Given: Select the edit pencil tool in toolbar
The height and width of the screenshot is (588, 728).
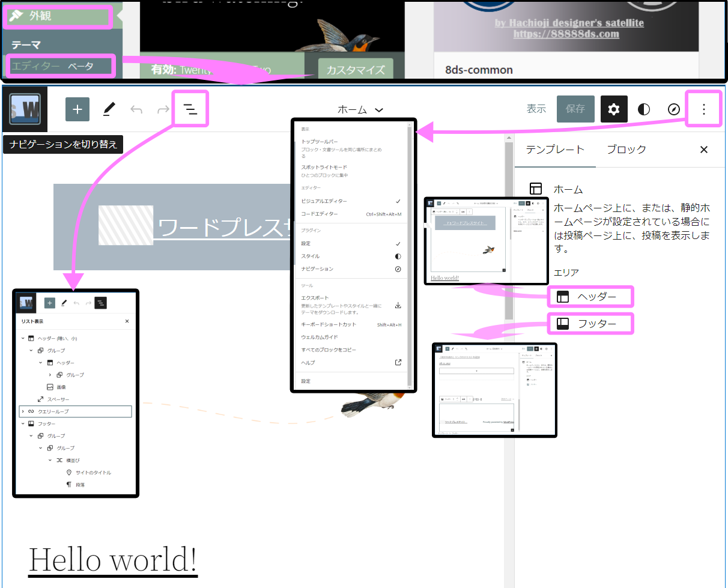Looking at the screenshot, I should point(109,109).
